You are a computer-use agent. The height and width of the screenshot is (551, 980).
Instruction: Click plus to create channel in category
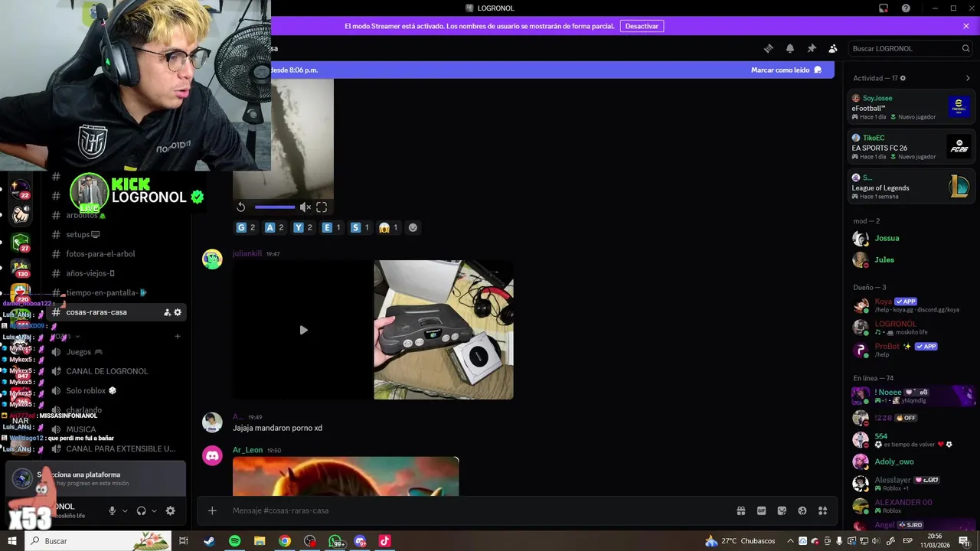click(x=178, y=336)
